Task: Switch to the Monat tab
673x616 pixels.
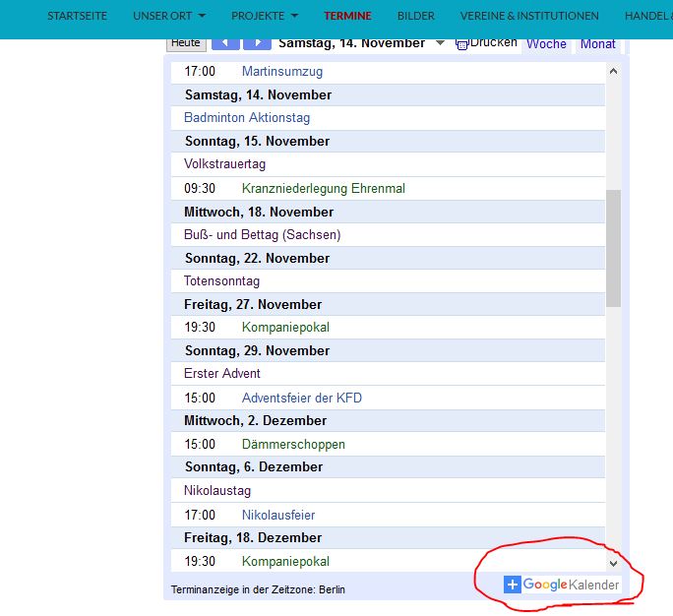Action: click(x=597, y=44)
